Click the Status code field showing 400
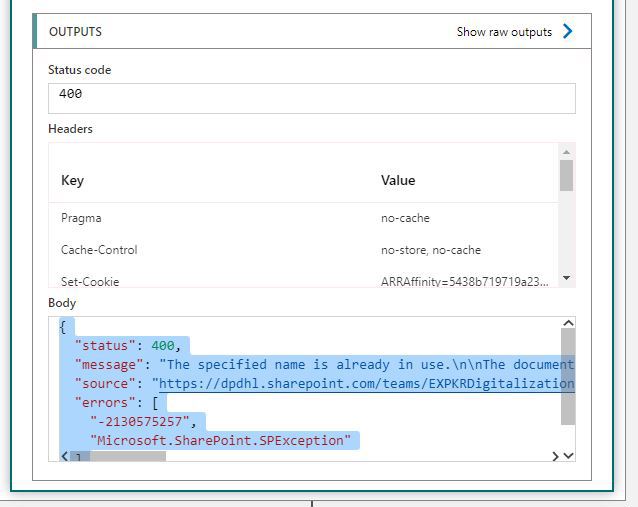638x507 pixels. (312, 98)
